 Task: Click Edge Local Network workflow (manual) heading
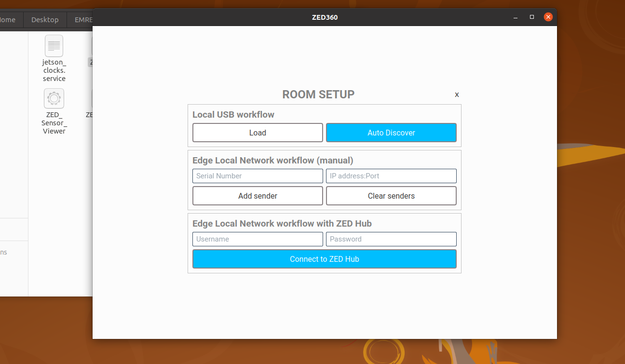pyautogui.click(x=273, y=161)
